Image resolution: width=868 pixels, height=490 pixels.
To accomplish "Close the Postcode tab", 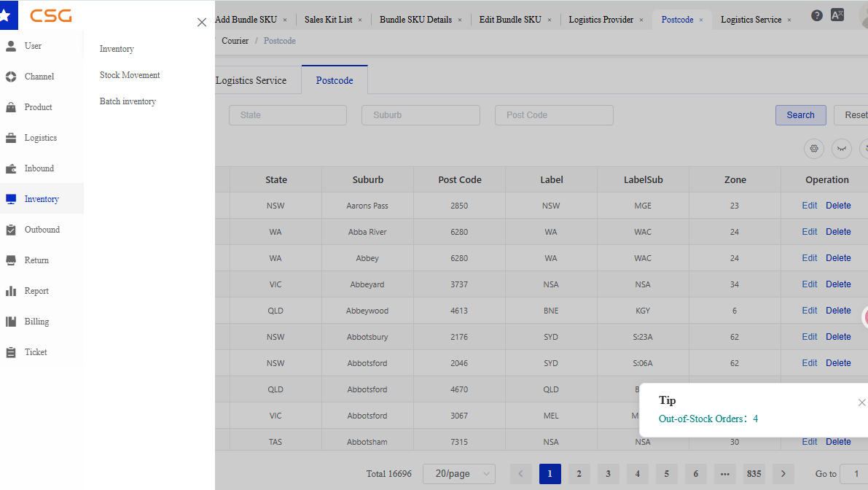I will (x=701, y=20).
